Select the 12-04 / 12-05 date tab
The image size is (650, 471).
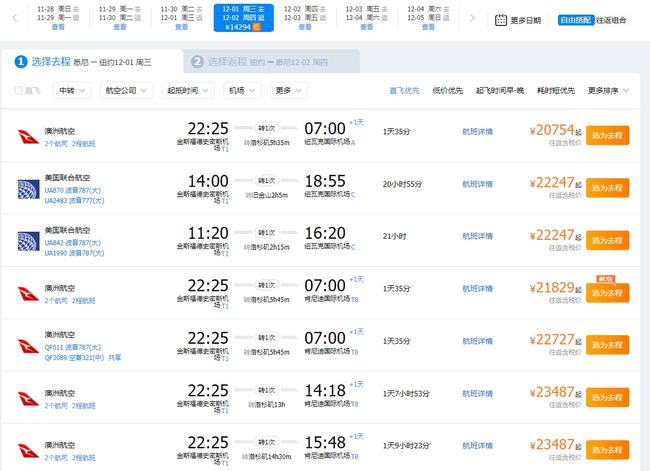coord(429,18)
